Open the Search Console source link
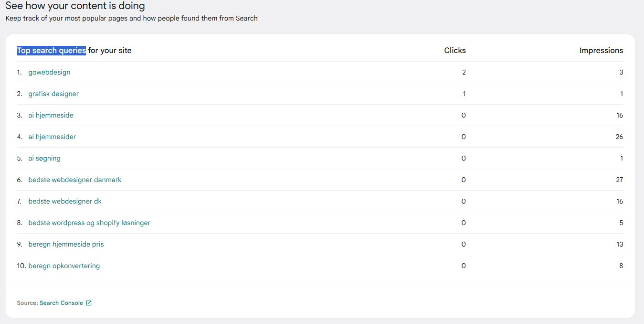The height and width of the screenshot is (324, 644). click(61, 303)
